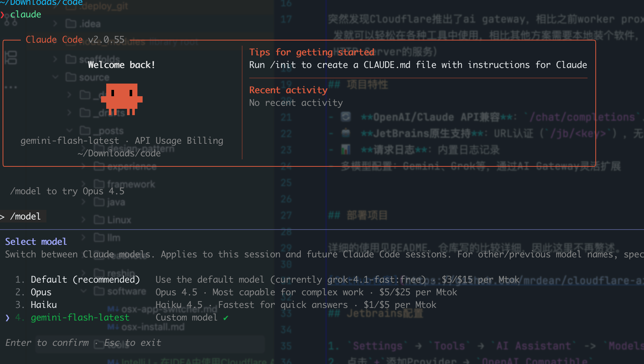This screenshot has width=644, height=364.
Task: Select the Default (recommended) model option
Action: click(85, 279)
